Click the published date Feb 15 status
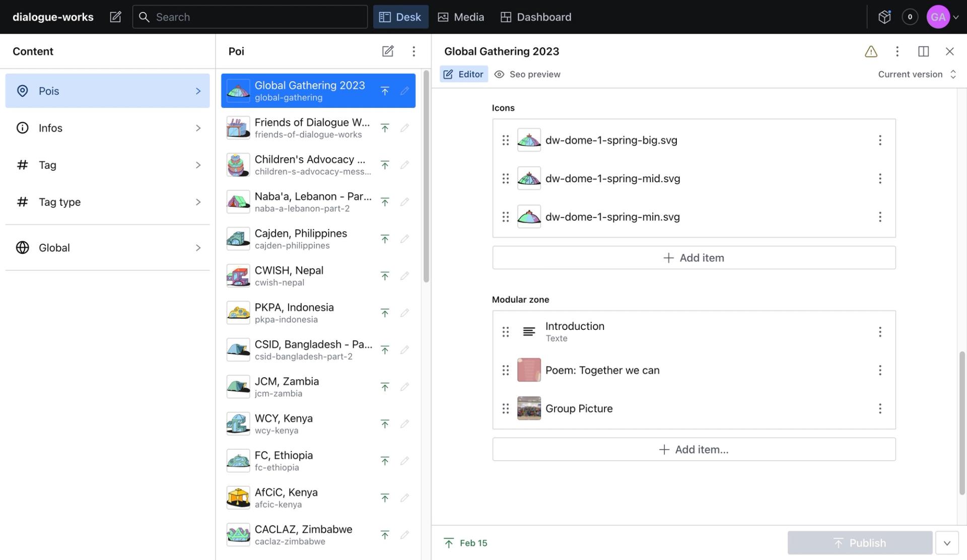This screenshot has height=560, width=967. pos(465,543)
